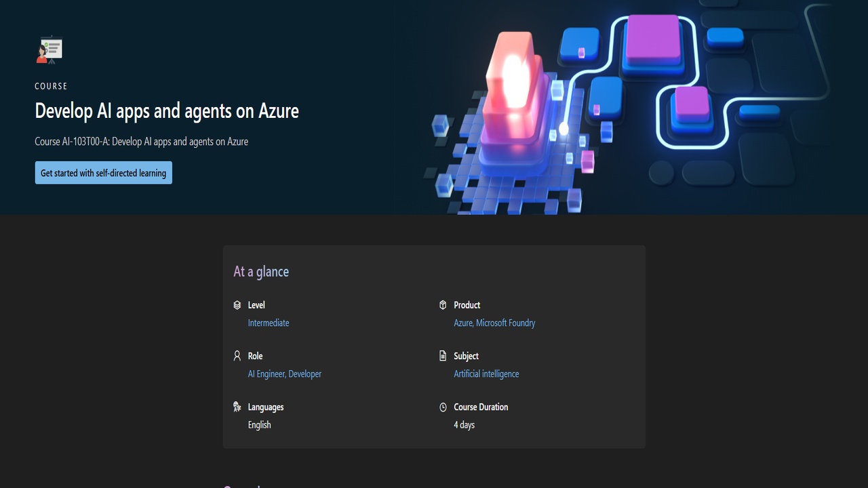This screenshot has height=488, width=868.
Task: Open the AI Engineer role link
Action: pos(267,373)
